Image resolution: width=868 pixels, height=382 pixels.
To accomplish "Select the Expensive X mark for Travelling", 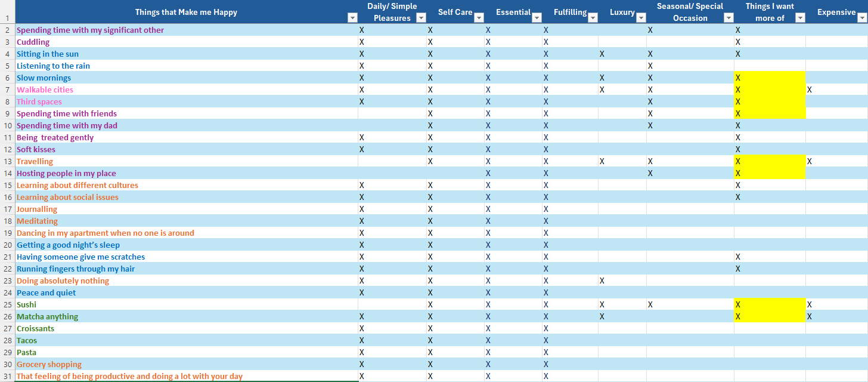I will 809,161.
